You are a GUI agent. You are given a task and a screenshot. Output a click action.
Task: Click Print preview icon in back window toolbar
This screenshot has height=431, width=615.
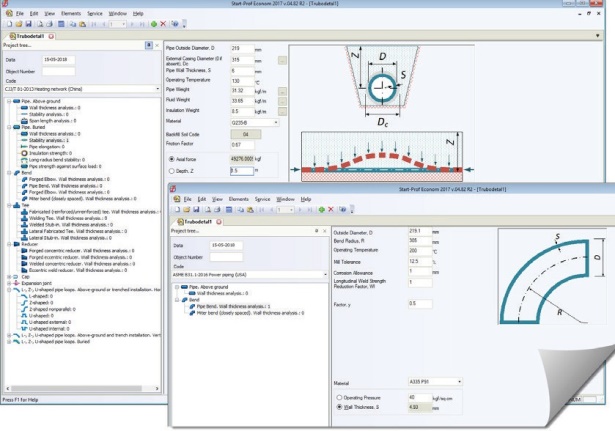tap(40, 24)
